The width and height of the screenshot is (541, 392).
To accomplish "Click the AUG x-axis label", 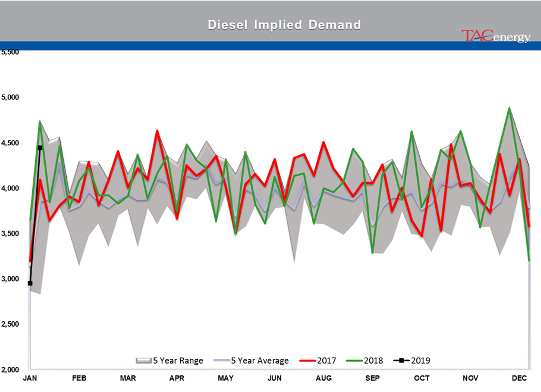I will coord(324,378).
